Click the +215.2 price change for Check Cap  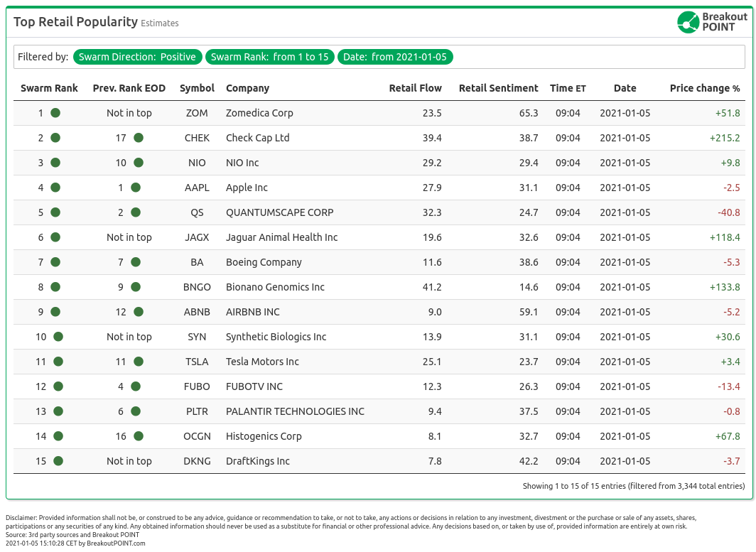click(x=724, y=138)
